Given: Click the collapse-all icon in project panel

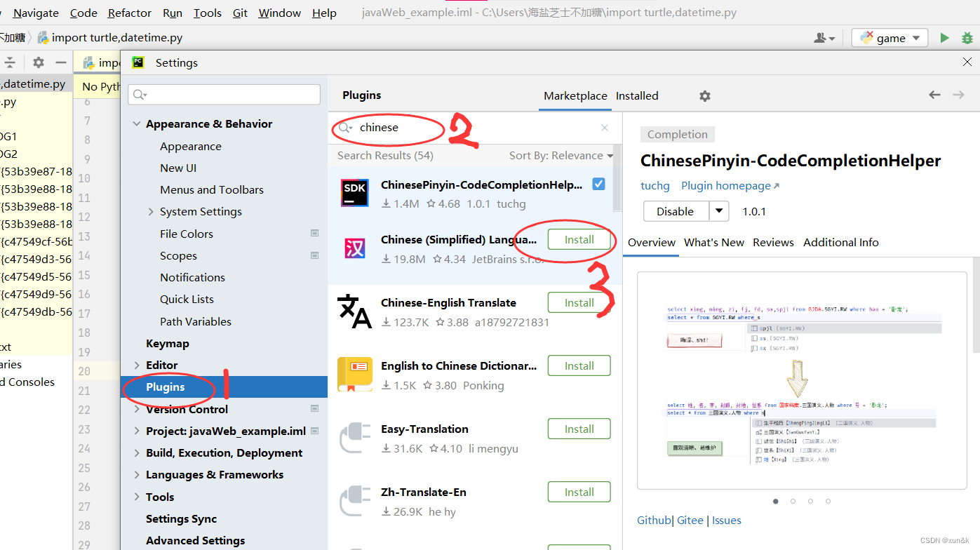Looking at the screenshot, I should pyautogui.click(x=11, y=62).
